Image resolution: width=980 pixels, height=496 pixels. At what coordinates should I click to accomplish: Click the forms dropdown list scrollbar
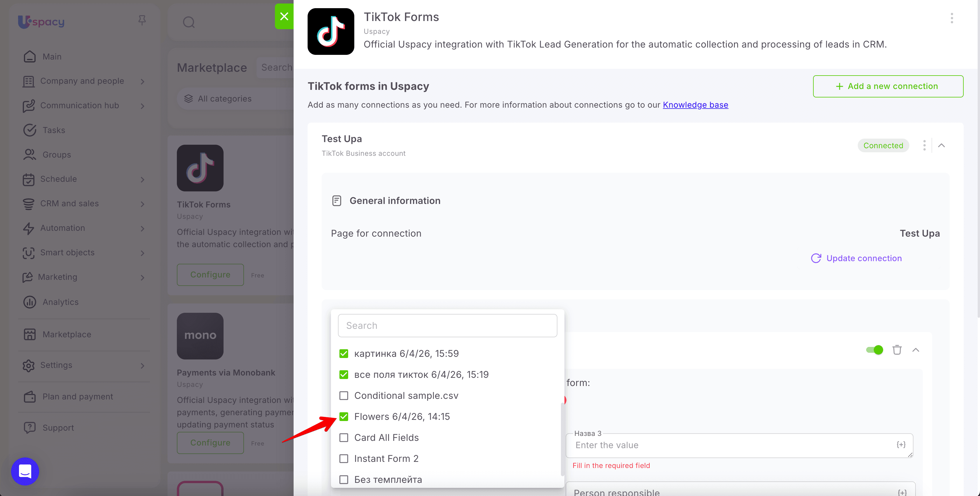pos(562,439)
